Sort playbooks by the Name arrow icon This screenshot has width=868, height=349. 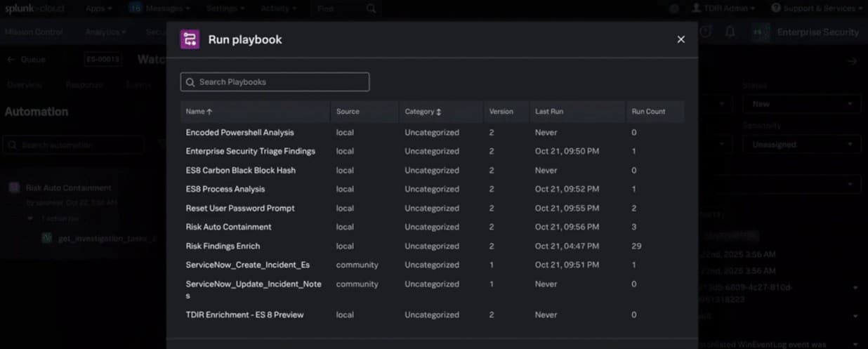coord(209,112)
